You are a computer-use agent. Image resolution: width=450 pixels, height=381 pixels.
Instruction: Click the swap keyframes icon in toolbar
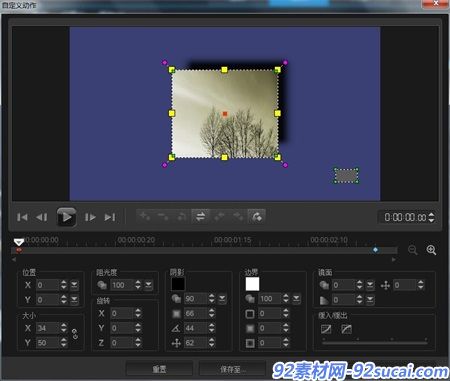200,217
